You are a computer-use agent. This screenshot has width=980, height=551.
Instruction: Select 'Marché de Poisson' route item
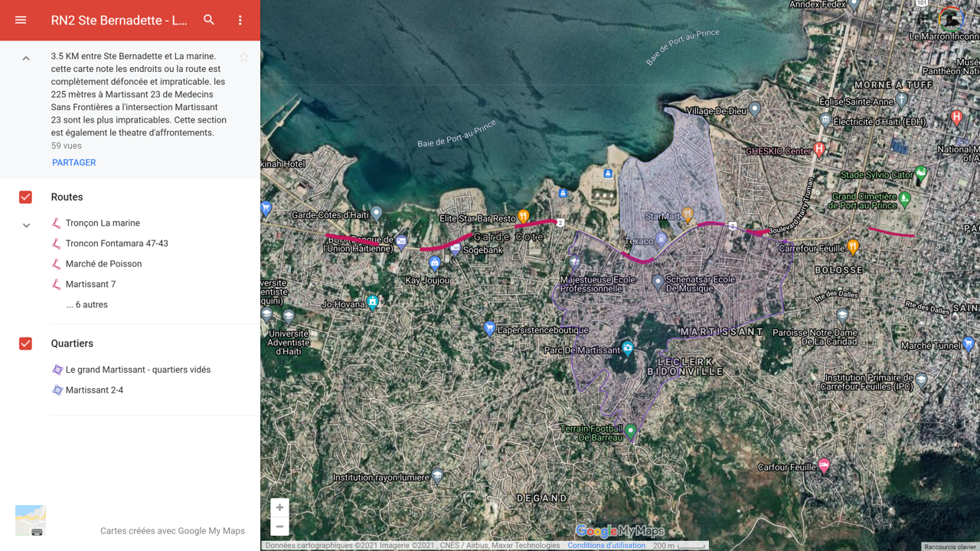[x=103, y=264]
